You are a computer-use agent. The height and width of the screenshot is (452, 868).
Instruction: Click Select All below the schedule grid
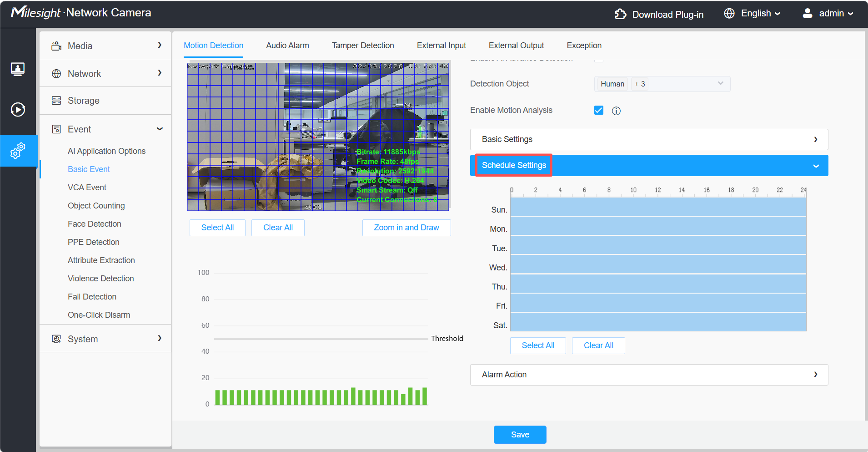click(x=538, y=345)
